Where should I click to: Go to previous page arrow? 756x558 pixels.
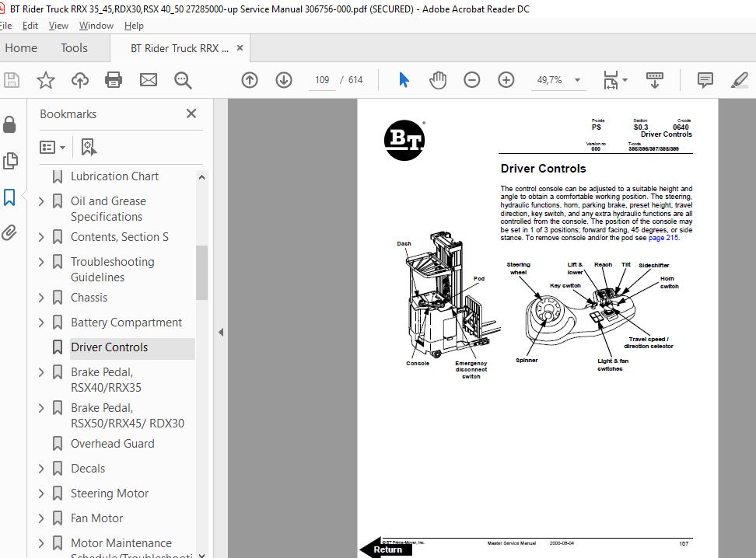[x=249, y=80]
